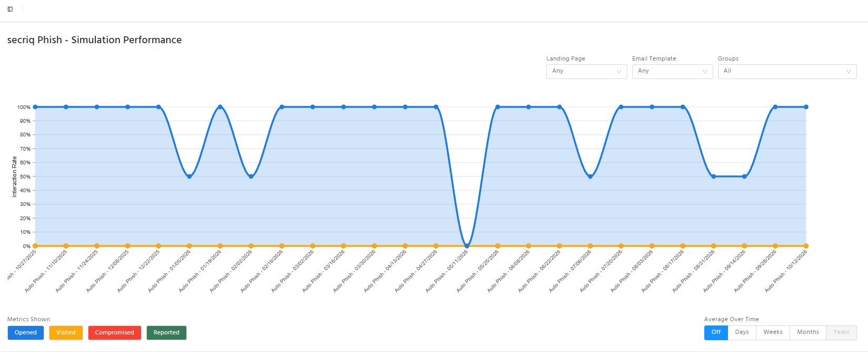This screenshot has height=356, width=868.
Task: Click the 'Auto Phish - 04/13/2026' axis label
Action: pos(385,271)
